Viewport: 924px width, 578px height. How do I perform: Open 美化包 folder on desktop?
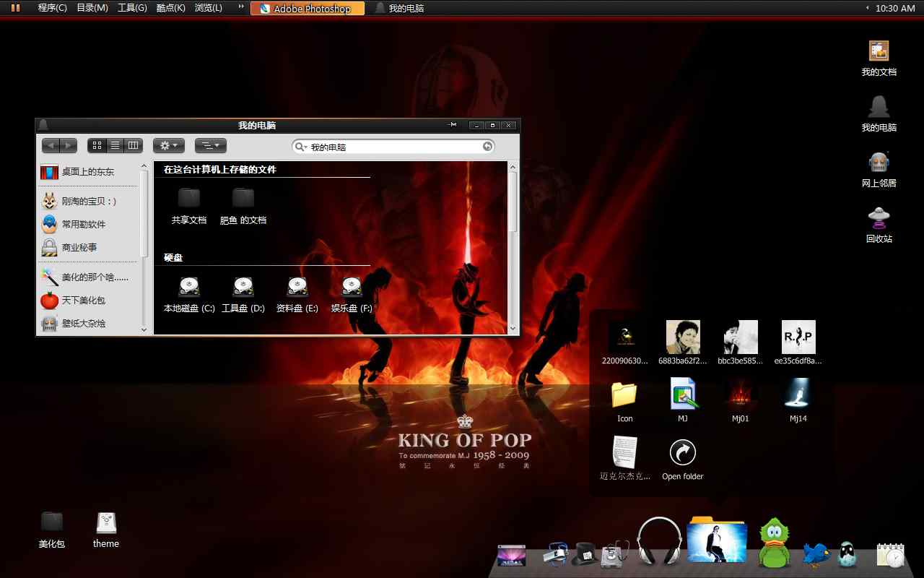(x=52, y=530)
